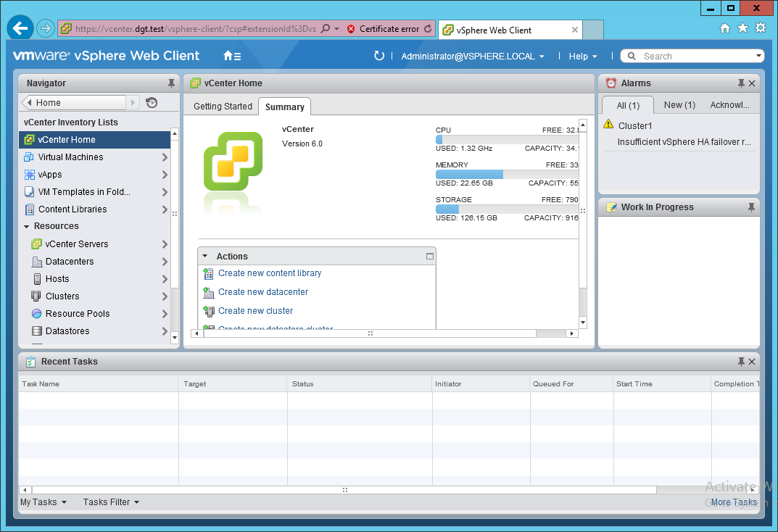This screenshot has width=778, height=532.
Task: Expand Clusters chevron arrow
Action: 165,296
